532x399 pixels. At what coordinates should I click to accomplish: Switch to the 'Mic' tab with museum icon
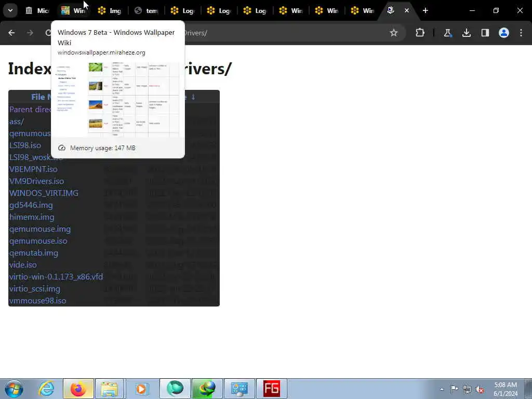click(37, 10)
